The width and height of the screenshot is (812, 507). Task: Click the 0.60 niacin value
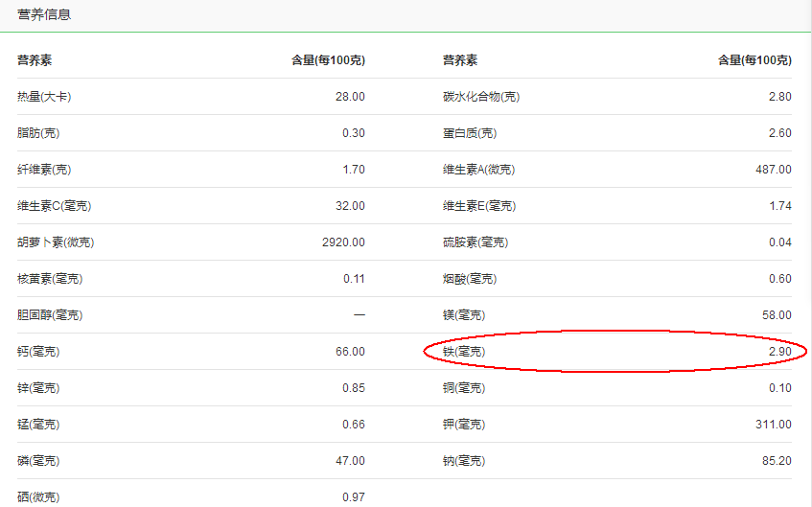(780, 279)
